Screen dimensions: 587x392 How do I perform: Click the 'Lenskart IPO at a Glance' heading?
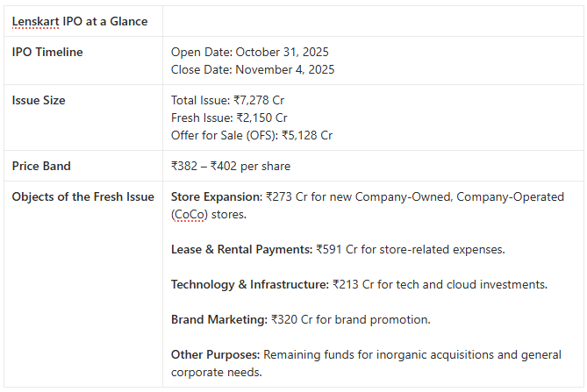coord(80,21)
